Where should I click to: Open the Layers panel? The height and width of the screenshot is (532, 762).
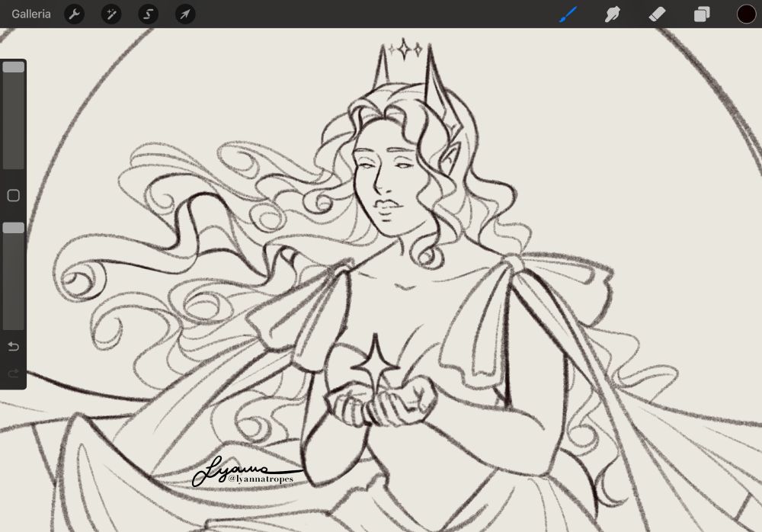click(x=701, y=14)
